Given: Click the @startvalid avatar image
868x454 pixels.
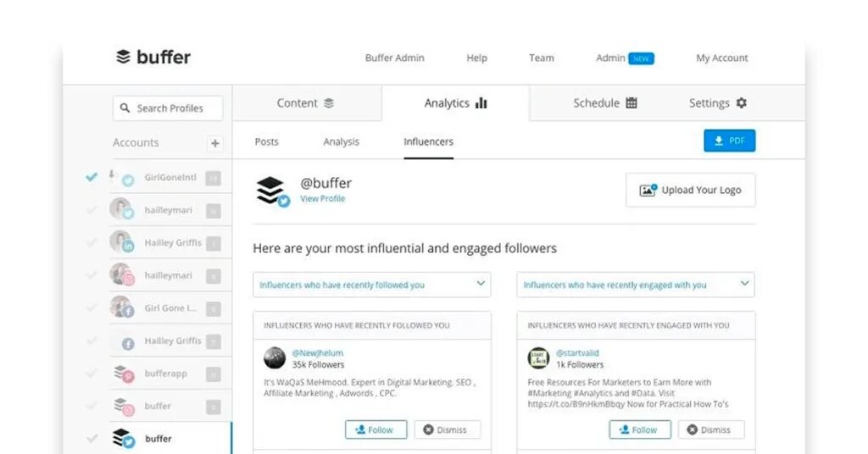Looking at the screenshot, I should coord(538,357).
